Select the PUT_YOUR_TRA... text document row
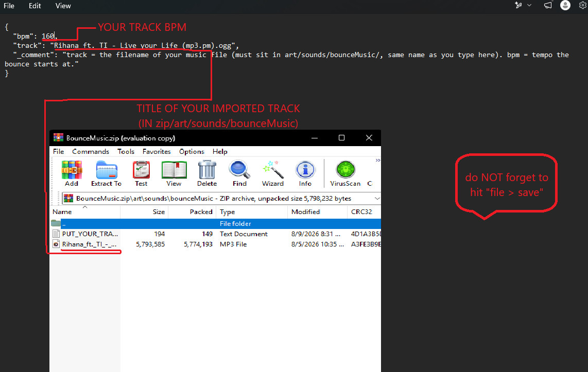 215,234
